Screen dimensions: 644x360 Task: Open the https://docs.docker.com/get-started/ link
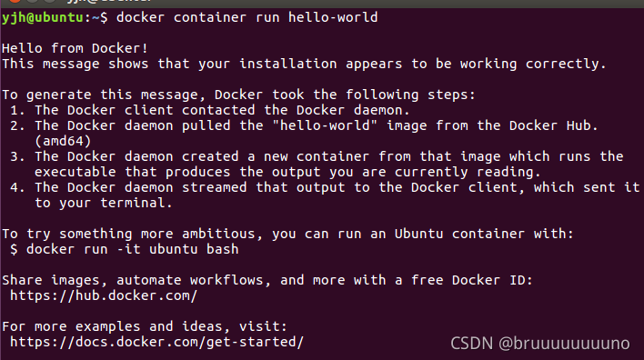[156, 342]
